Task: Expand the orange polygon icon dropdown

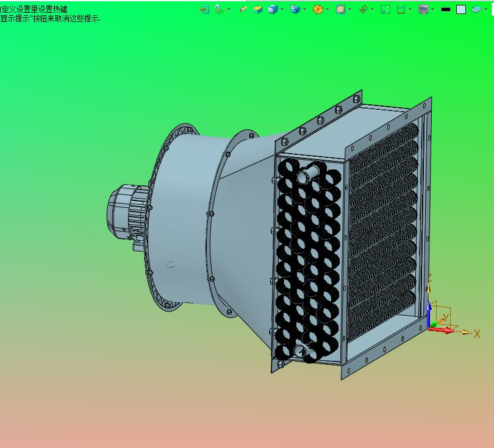Action: click(328, 10)
